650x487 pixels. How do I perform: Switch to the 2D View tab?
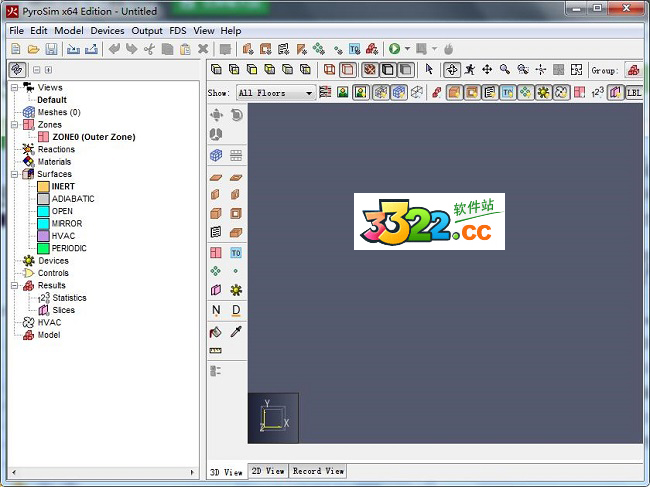(268, 471)
